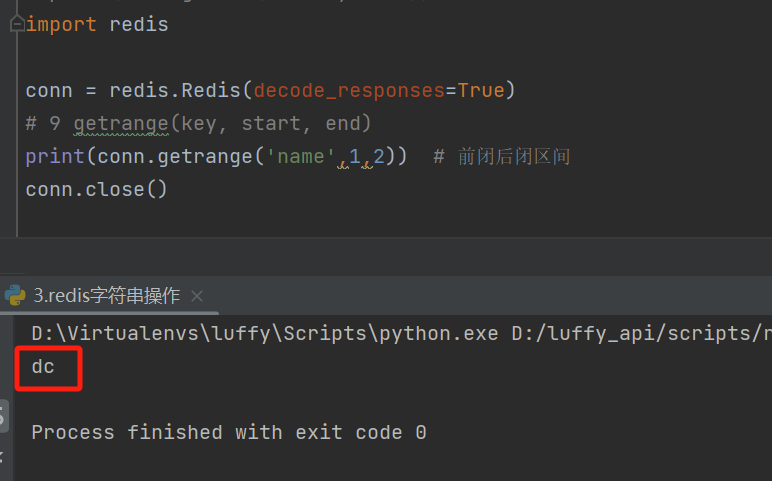Click the 'Process finished with exit code 0' text
Screen dimensions: 772x481
(x=229, y=432)
